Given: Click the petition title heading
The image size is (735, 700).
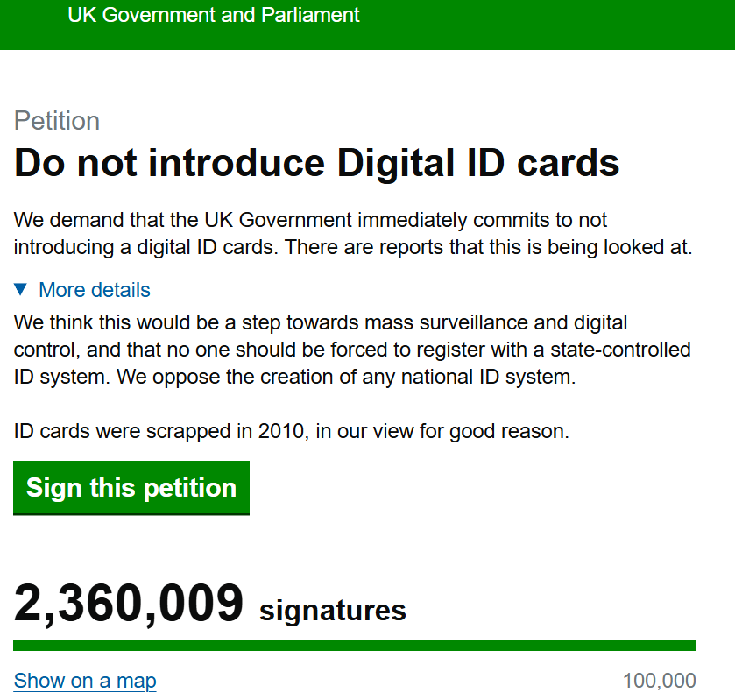Looking at the screenshot, I should pos(317,164).
